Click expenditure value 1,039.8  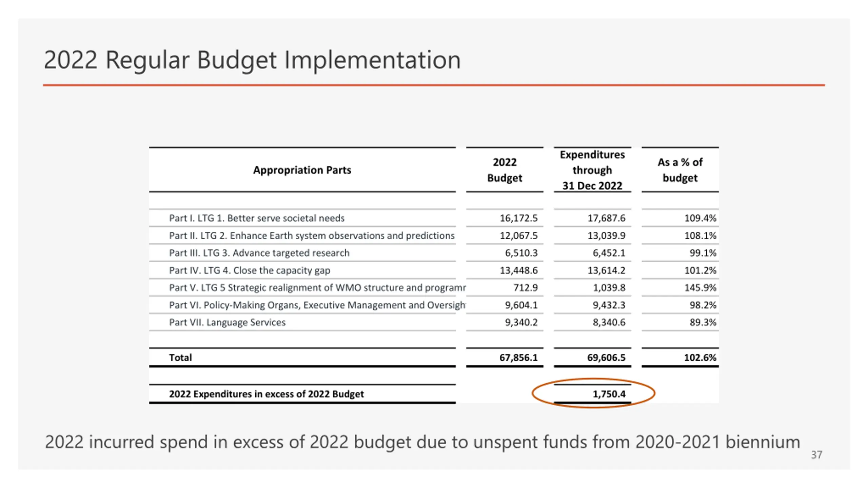(x=609, y=287)
